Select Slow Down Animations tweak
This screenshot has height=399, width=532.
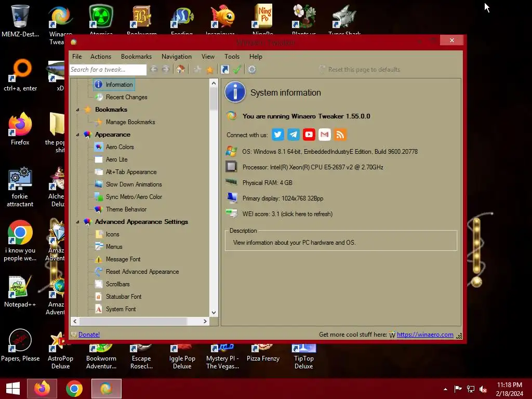pyautogui.click(x=134, y=184)
